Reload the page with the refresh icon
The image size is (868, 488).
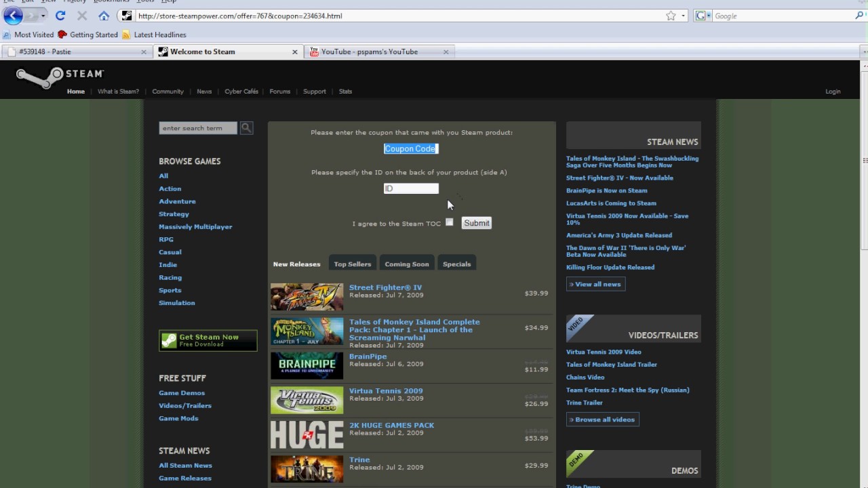tap(60, 16)
